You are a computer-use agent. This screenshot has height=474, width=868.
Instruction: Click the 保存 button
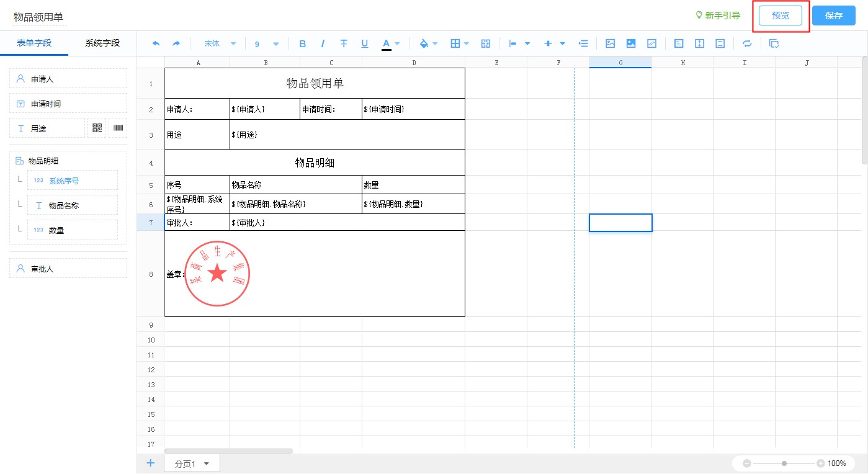(x=833, y=16)
